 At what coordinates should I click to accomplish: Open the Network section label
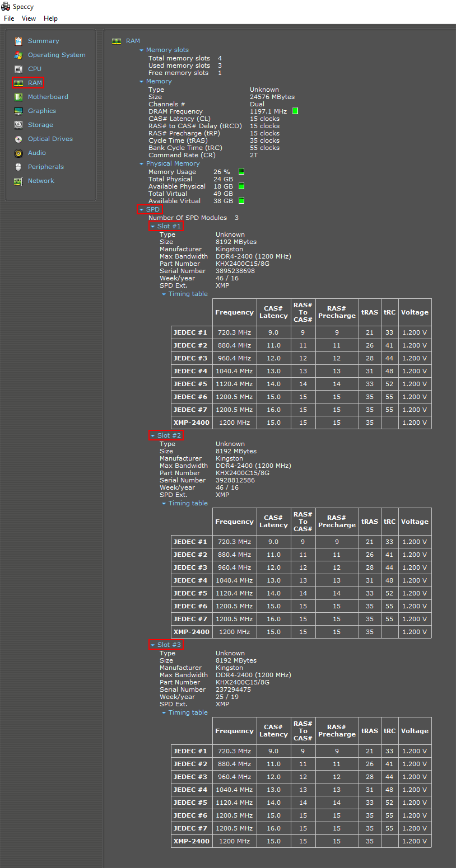pyautogui.click(x=41, y=181)
